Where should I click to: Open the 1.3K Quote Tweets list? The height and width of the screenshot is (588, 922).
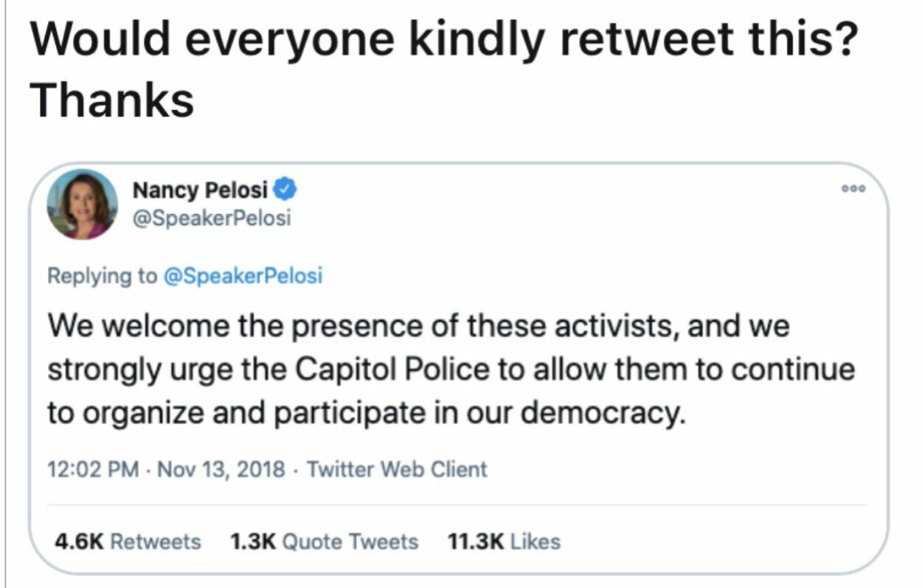tap(324, 542)
